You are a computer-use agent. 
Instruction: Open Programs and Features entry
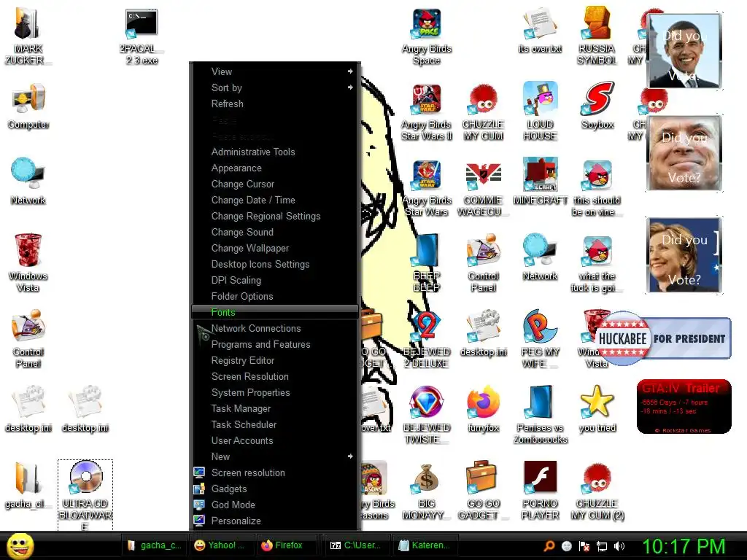[x=275, y=344]
